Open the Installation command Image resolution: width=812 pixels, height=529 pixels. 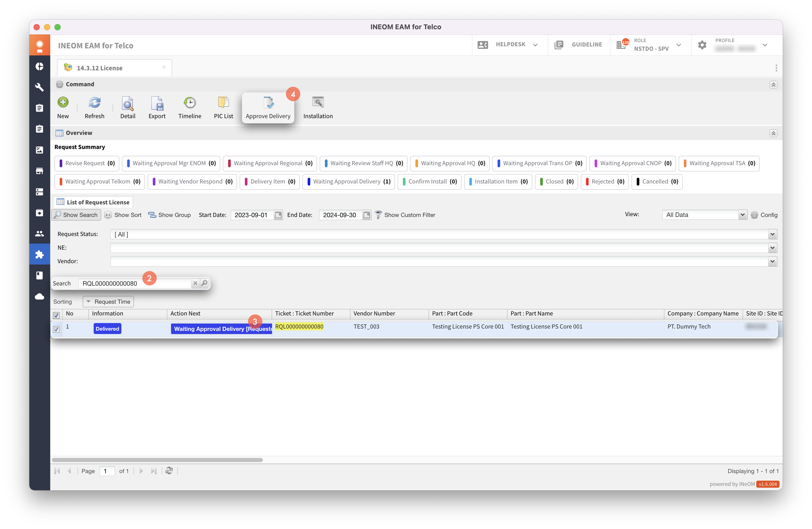pyautogui.click(x=318, y=108)
